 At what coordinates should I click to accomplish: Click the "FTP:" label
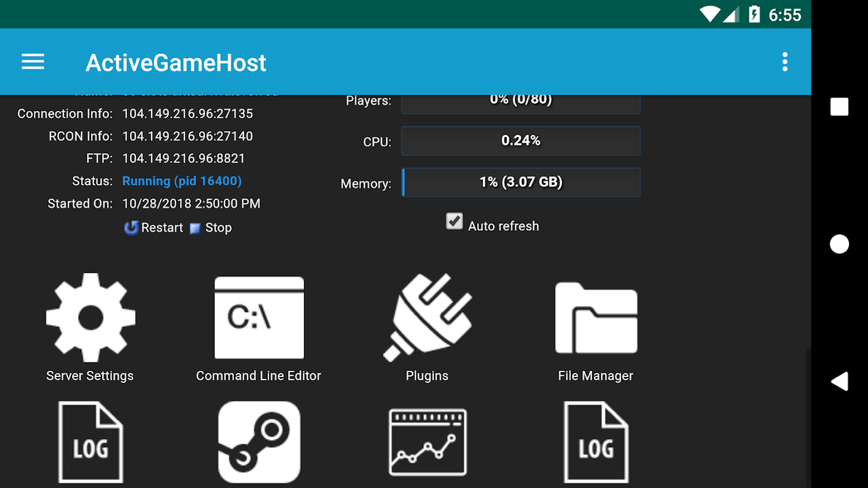(x=99, y=159)
